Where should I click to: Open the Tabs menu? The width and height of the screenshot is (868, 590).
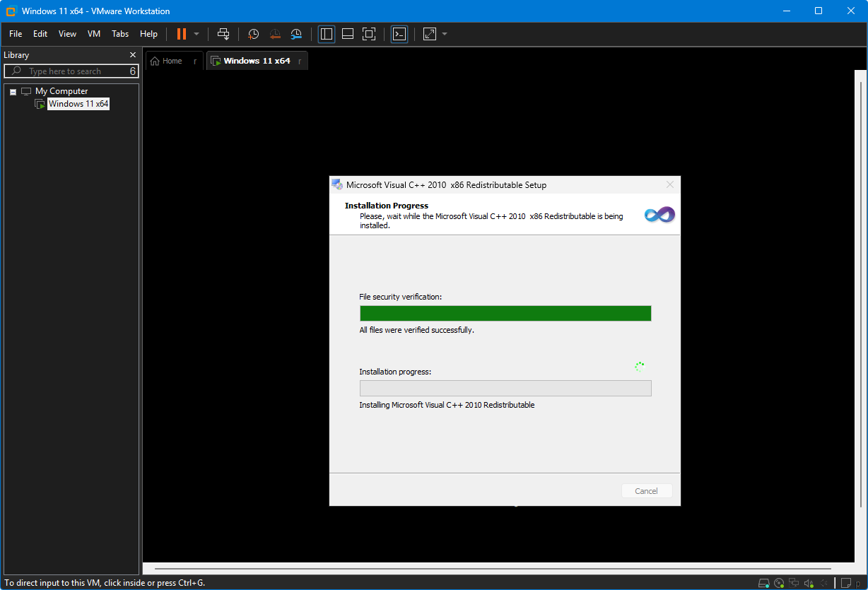click(120, 34)
